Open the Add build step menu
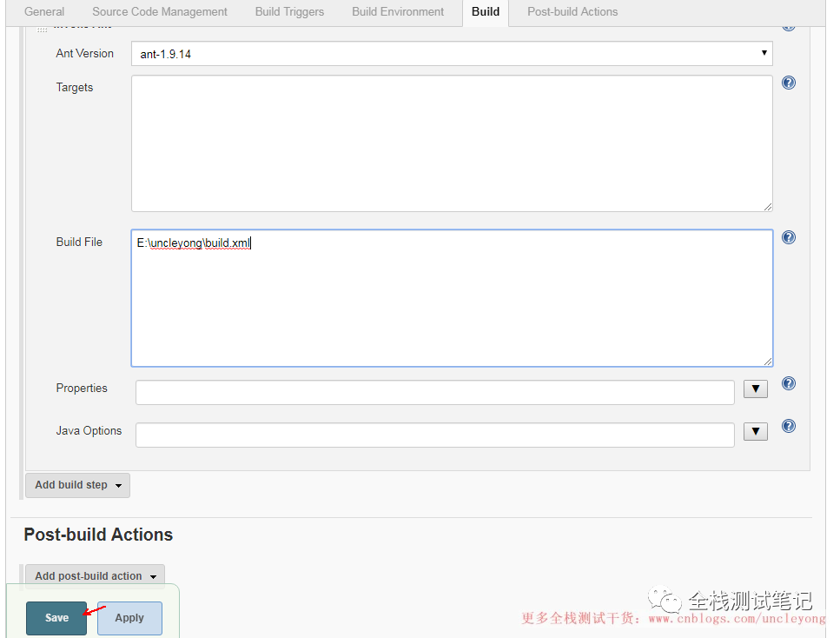Screen dimensions: 840x638 77,485
